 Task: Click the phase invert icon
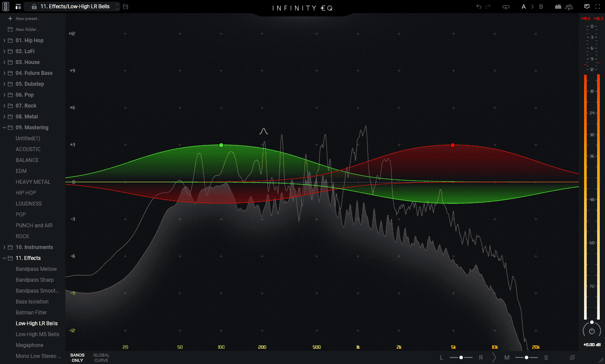coord(572,357)
